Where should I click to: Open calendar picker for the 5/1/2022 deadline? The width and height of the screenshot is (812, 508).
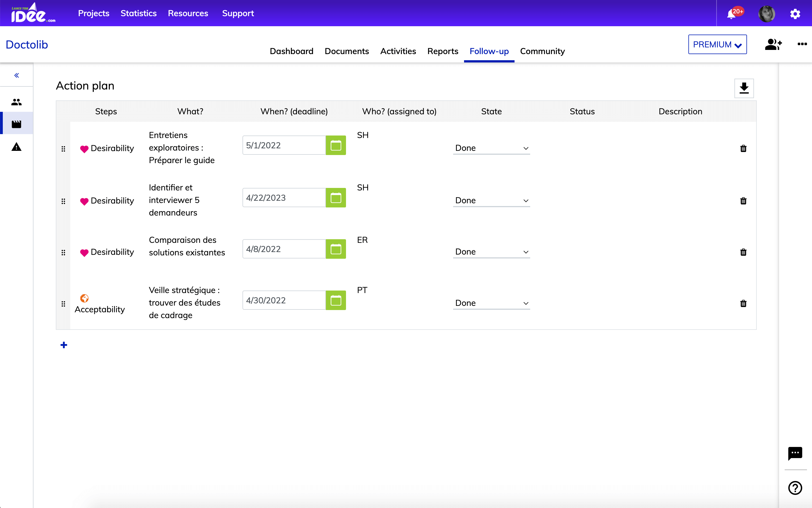point(336,146)
